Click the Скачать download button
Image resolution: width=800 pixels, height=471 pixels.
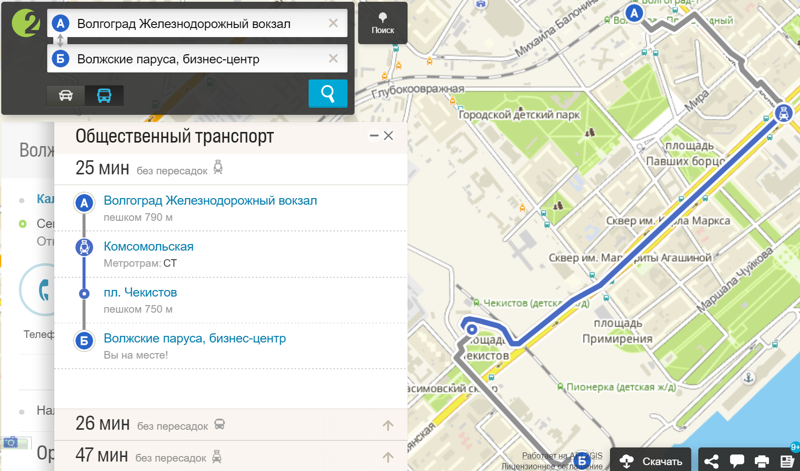click(x=651, y=461)
